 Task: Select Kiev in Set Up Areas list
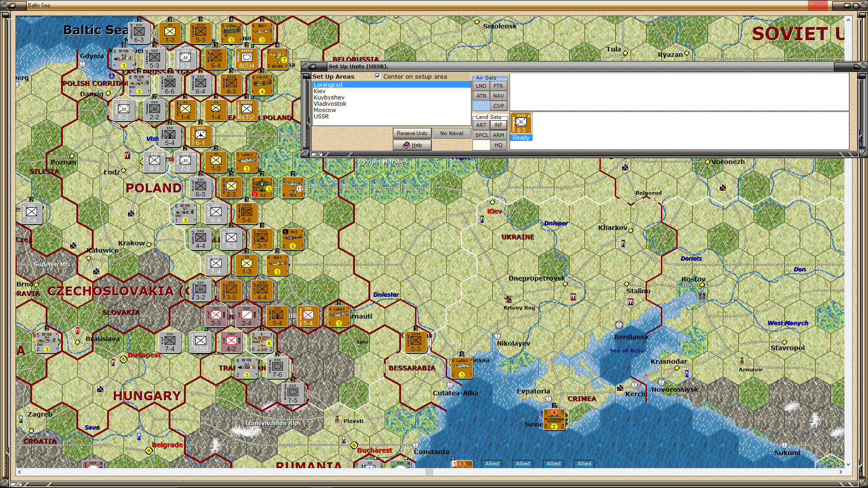pos(320,91)
